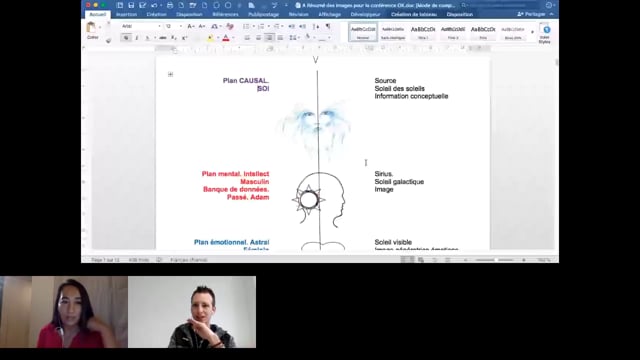Open the Insertion tab
The image size is (640, 360).
[127, 14]
